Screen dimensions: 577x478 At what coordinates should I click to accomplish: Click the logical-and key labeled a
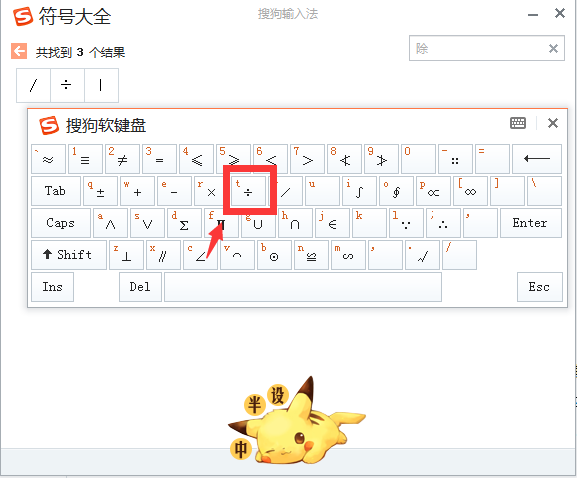click(x=110, y=223)
